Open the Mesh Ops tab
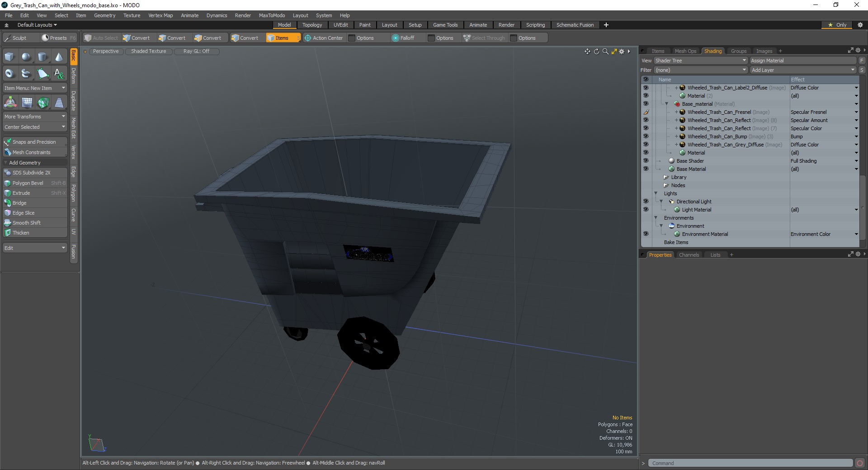868x470 pixels. pos(685,51)
